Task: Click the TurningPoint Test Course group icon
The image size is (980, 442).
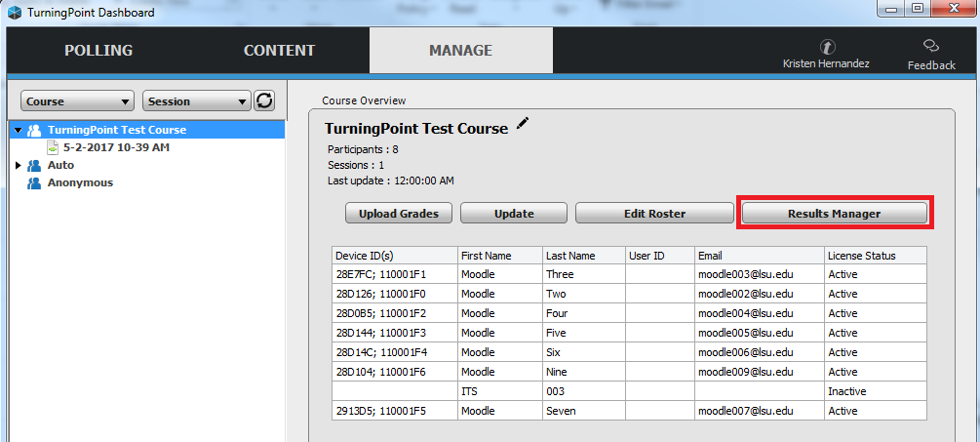Action: click(x=34, y=130)
